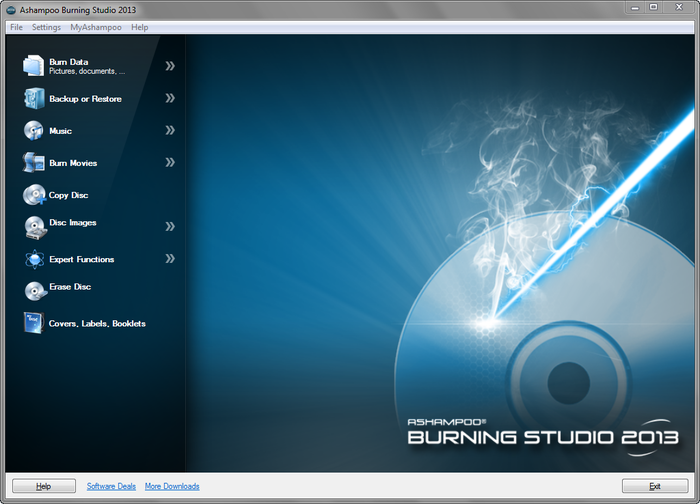Image resolution: width=700 pixels, height=504 pixels.
Task: Select the Disc Images label
Action: [x=73, y=223]
